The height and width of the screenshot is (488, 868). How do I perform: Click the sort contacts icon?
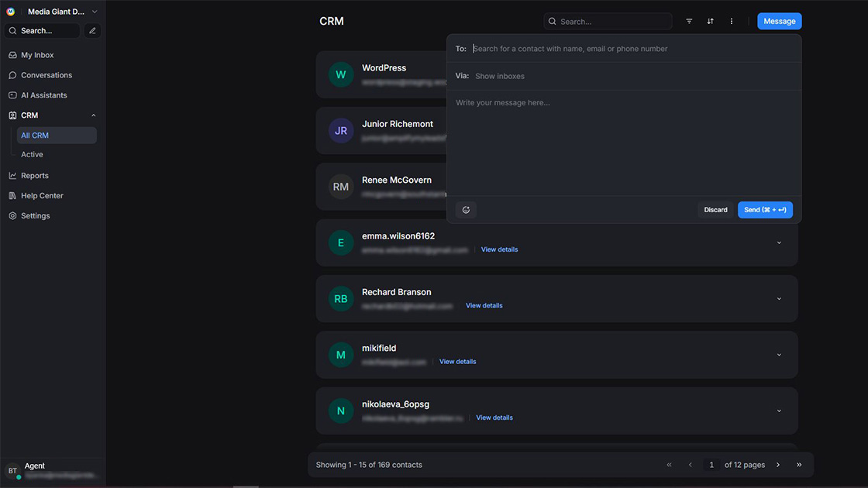(710, 22)
